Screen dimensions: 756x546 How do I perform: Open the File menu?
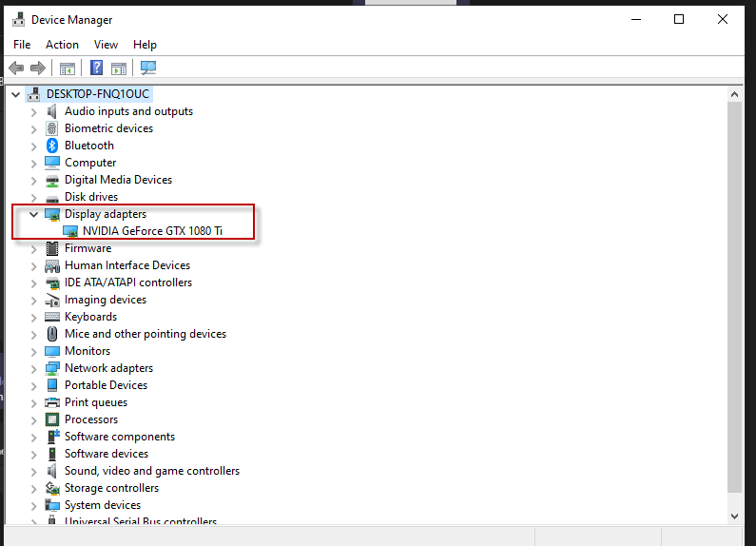(x=22, y=45)
